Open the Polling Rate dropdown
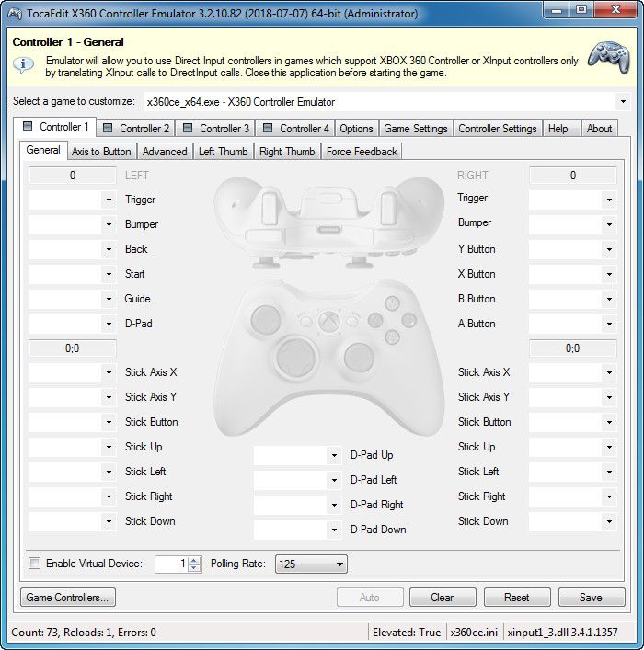This screenshot has width=644, height=650. point(311,564)
